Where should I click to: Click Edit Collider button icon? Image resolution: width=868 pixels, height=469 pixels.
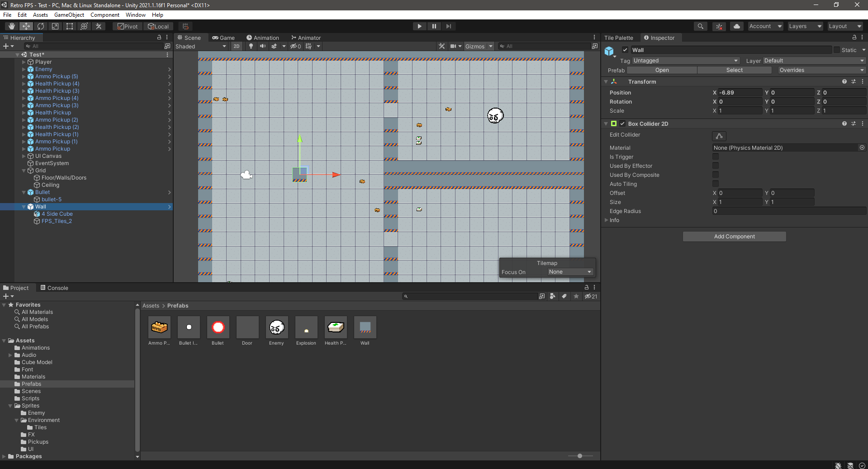click(x=719, y=136)
